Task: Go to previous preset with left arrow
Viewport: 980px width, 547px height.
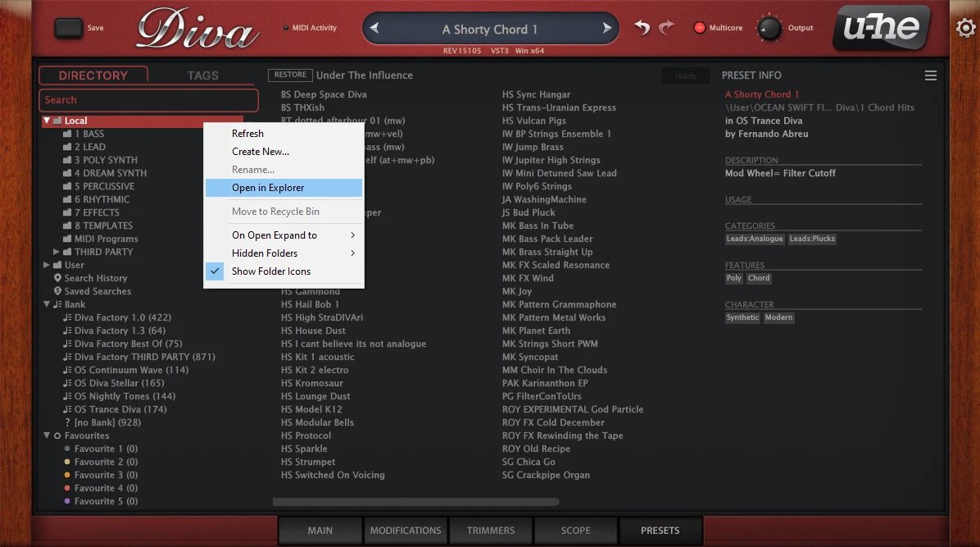Action: (x=374, y=29)
